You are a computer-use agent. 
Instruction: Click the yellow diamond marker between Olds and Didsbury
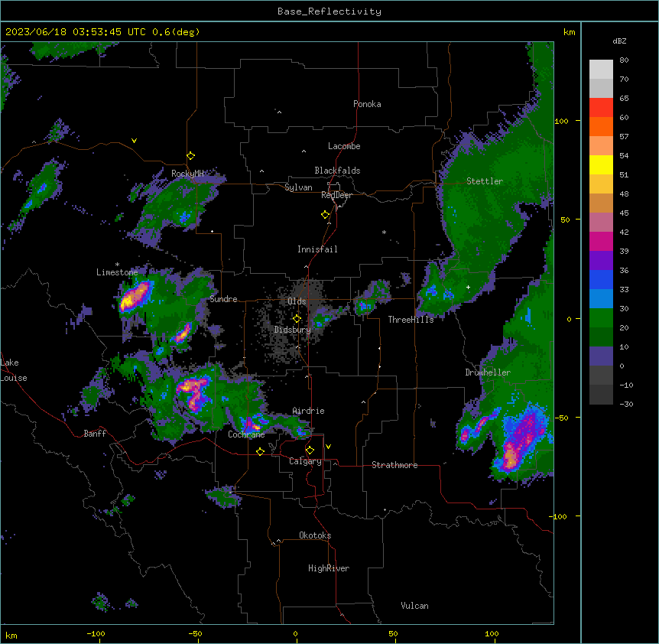pos(297,319)
